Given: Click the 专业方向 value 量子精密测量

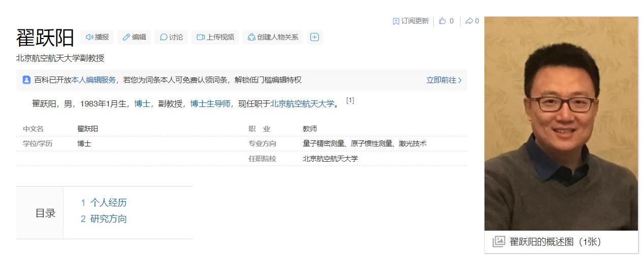Looking at the screenshot, I should (x=324, y=143).
